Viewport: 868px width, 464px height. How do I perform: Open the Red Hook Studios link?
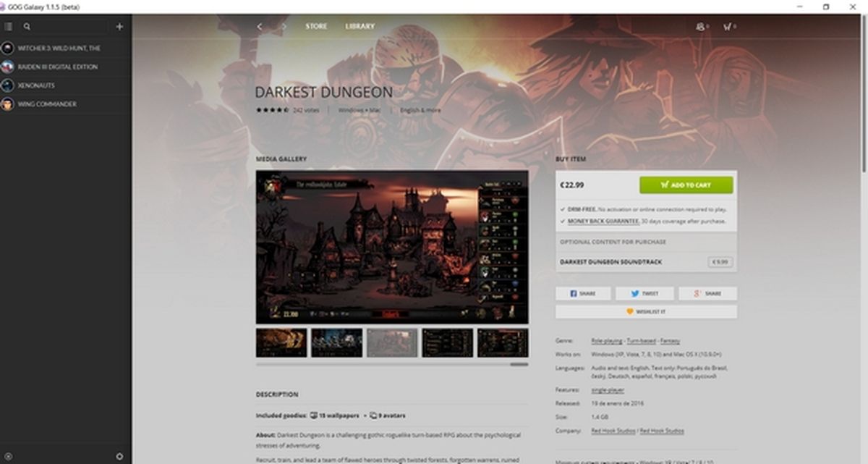pos(612,430)
